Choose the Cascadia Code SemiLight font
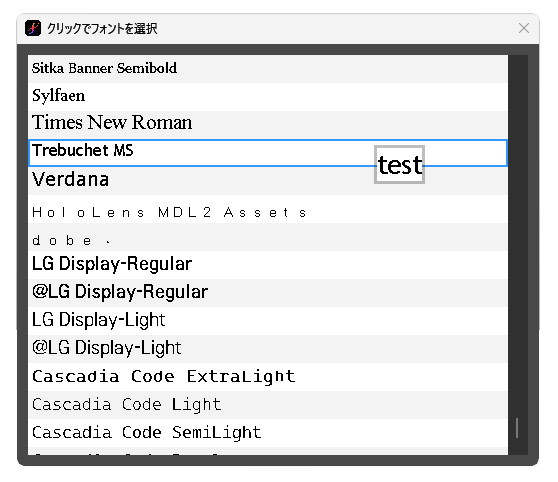The height and width of the screenshot is (482, 558). coord(268,433)
